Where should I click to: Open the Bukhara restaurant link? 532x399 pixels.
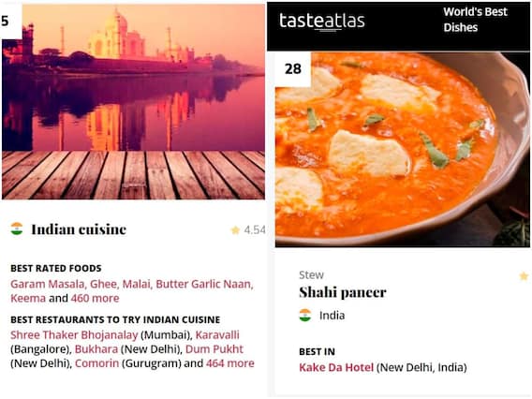96,349
